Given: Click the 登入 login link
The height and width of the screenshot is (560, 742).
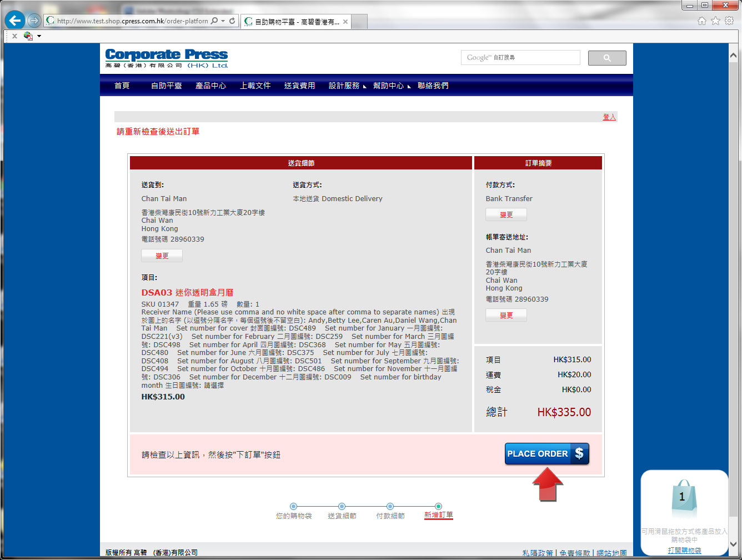Looking at the screenshot, I should click(609, 117).
